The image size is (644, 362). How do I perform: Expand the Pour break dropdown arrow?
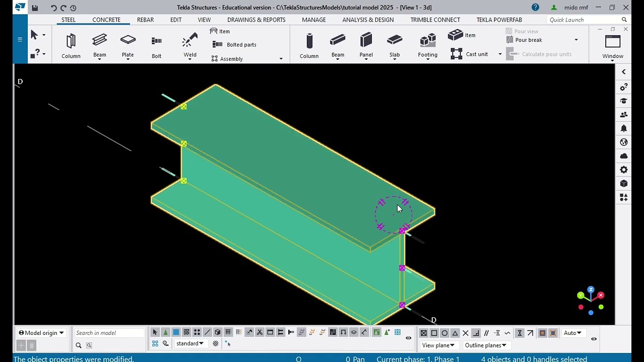coord(576,40)
